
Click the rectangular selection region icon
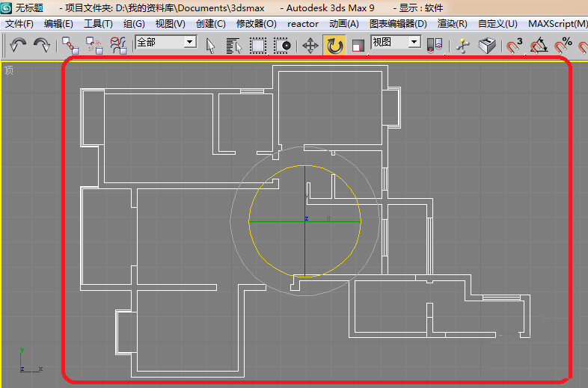point(258,46)
